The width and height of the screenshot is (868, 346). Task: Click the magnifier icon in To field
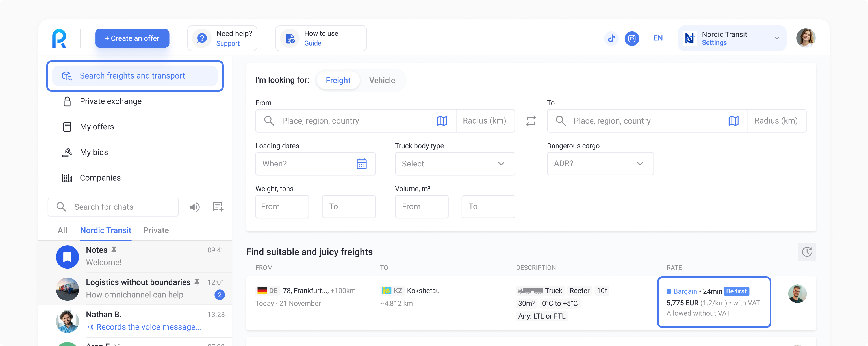tap(560, 121)
